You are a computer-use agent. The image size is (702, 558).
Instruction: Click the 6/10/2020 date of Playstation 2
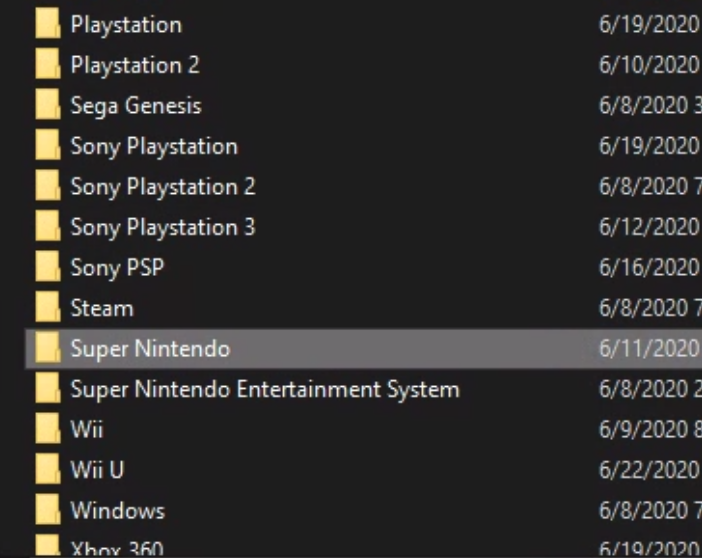tap(650, 65)
